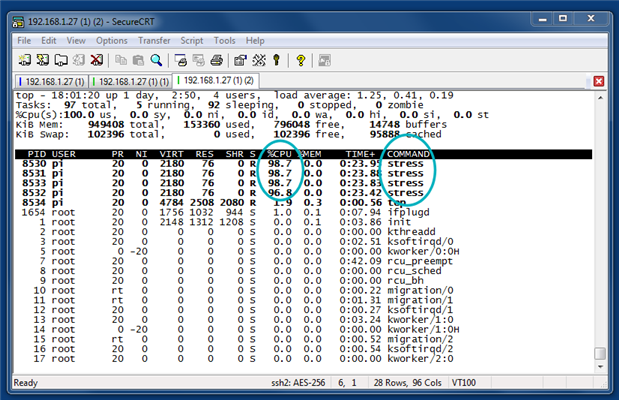Click the Copy toolbar icon
619x400 pixels.
point(120,60)
